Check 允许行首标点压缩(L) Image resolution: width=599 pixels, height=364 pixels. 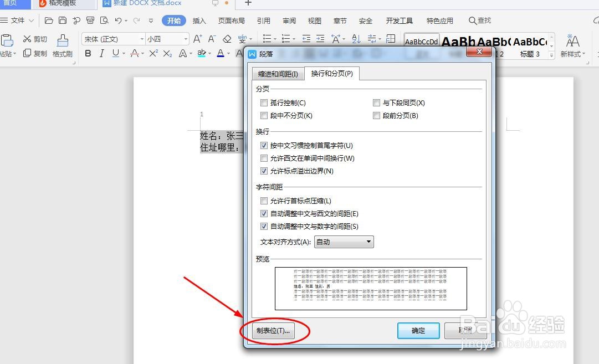264,201
